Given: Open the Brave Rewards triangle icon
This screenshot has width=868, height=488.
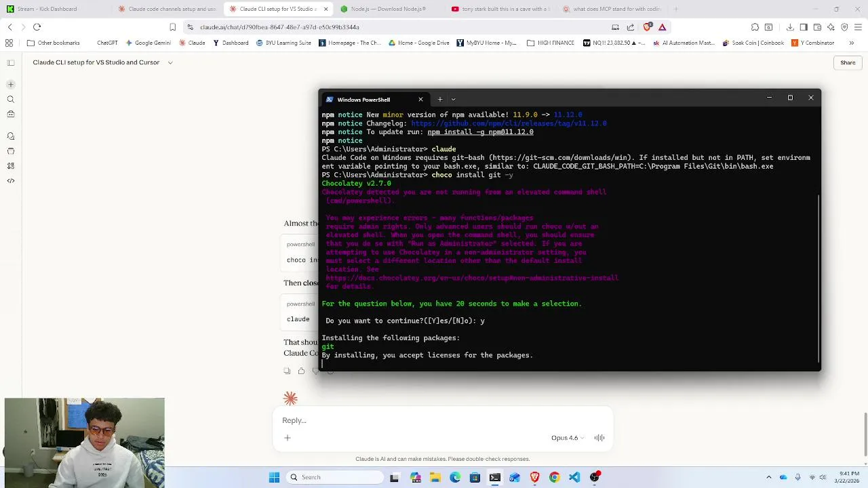Looking at the screenshot, I should (663, 27).
